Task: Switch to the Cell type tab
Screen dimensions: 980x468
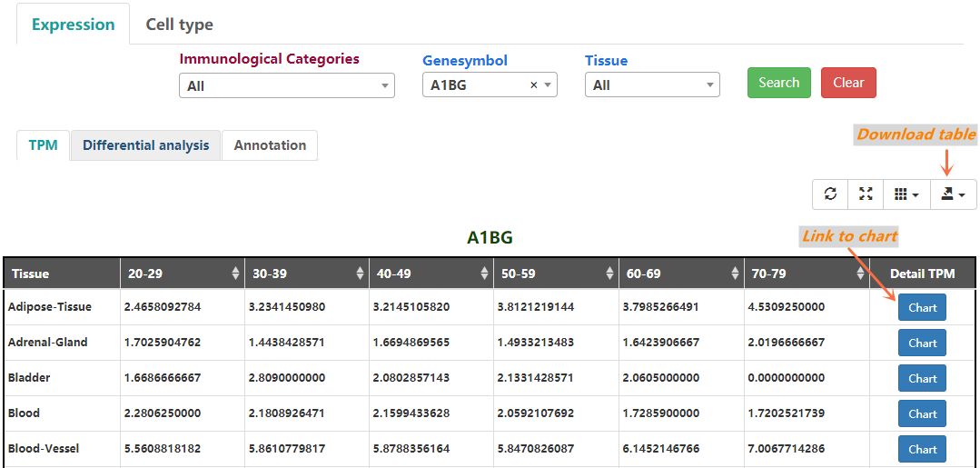Action: click(179, 25)
